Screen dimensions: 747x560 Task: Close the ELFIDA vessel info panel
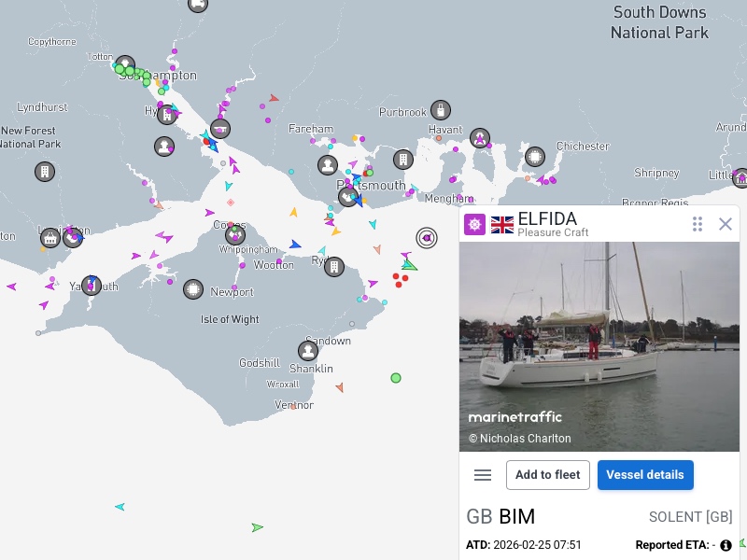[x=726, y=224]
